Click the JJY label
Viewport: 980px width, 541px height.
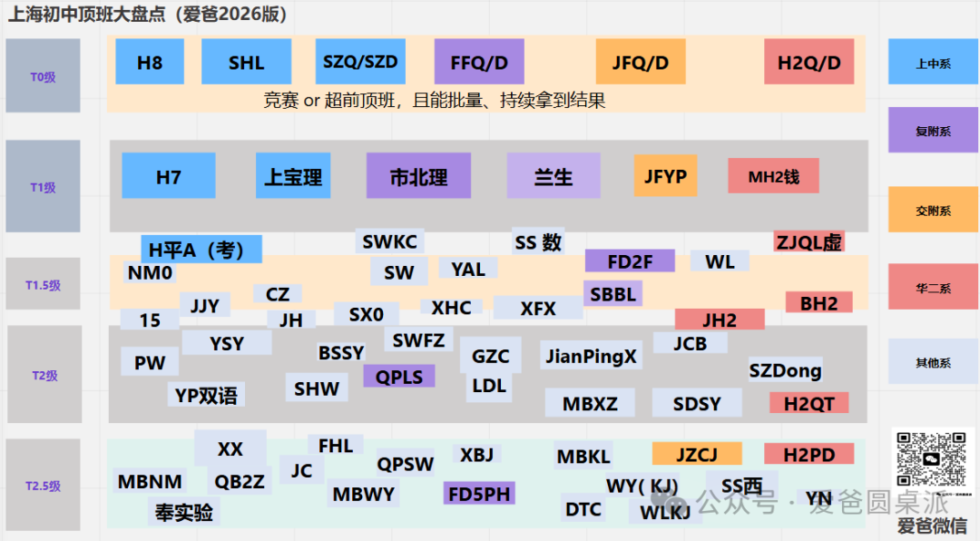[x=205, y=305]
